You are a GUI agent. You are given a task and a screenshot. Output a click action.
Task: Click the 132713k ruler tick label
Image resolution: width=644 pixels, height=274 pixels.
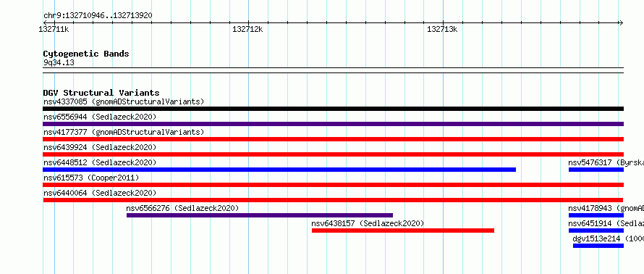442,29
